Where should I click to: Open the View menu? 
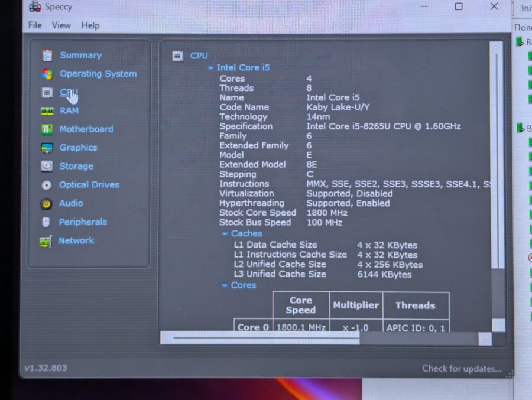coord(61,25)
